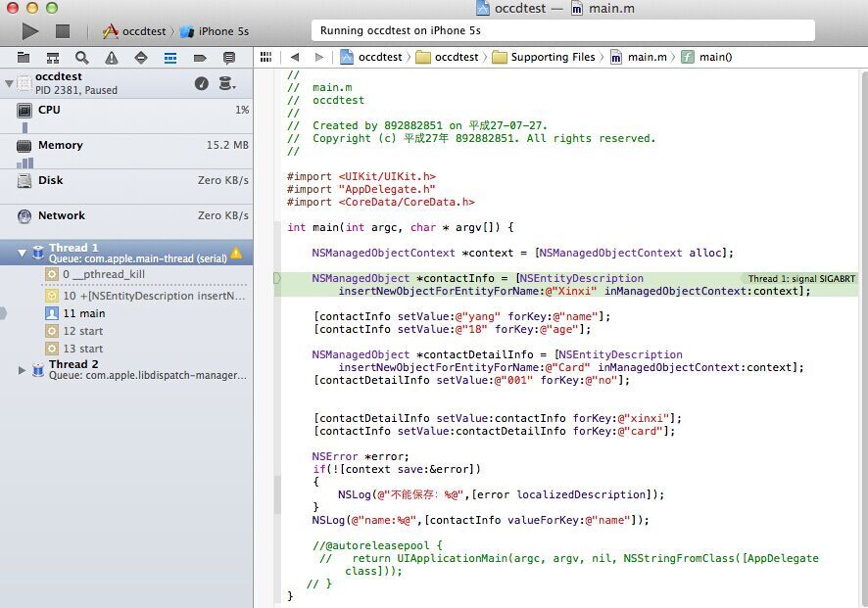This screenshot has height=608, width=868.
Task: Show the Symbol navigator icon
Action: point(53,58)
